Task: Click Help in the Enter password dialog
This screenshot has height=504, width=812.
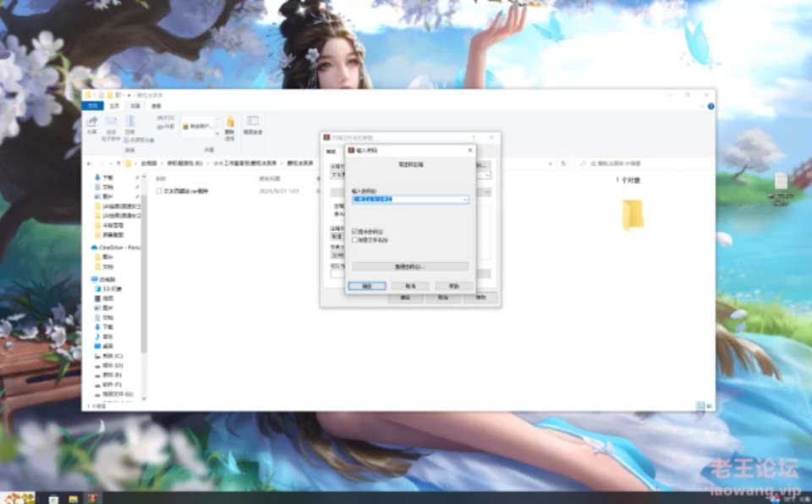Action: tap(454, 286)
